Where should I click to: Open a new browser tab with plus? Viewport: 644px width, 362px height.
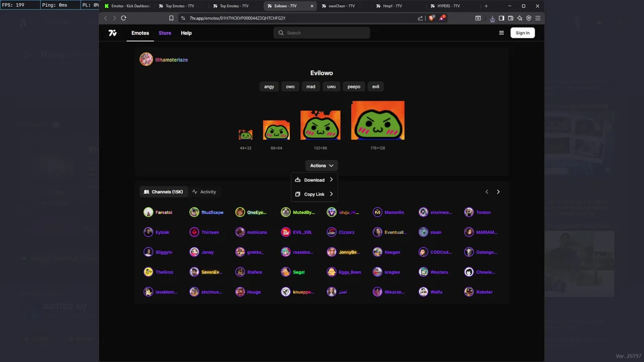click(x=486, y=6)
